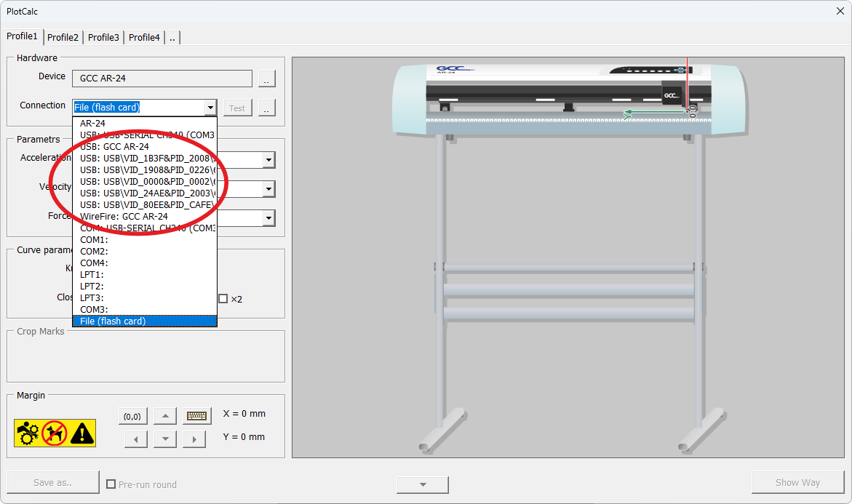The image size is (852, 504).
Task: Pick the USB\VID_1908&PID_0226 entry
Action: (145, 170)
